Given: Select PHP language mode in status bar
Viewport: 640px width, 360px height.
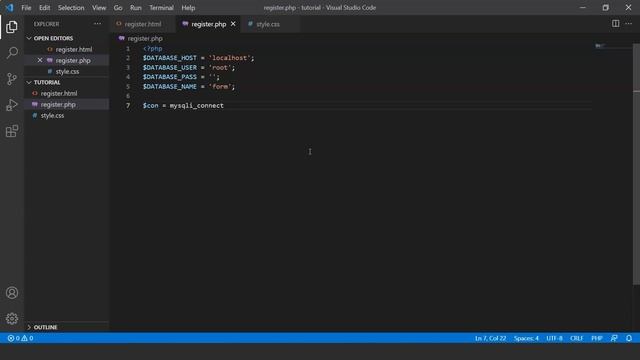Looking at the screenshot, I should coord(597,338).
